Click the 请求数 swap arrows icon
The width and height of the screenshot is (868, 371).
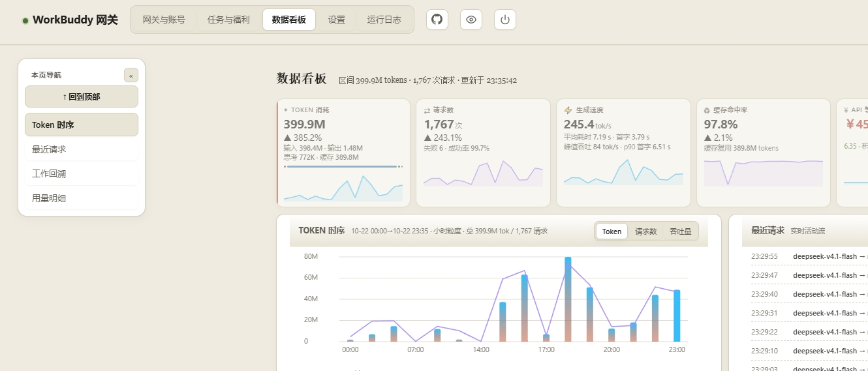pos(427,111)
